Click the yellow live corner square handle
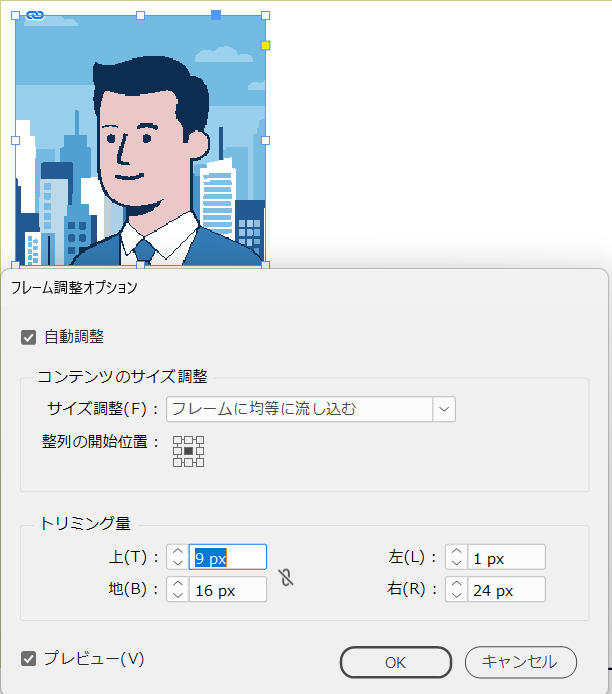This screenshot has height=694, width=612. (x=266, y=45)
